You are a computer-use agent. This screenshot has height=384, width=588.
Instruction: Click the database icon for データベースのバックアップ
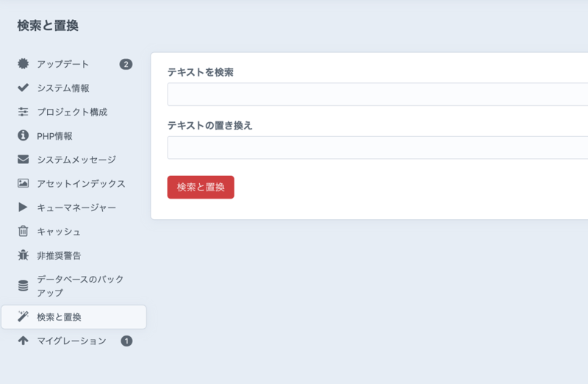pyautogui.click(x=23, y=286)
